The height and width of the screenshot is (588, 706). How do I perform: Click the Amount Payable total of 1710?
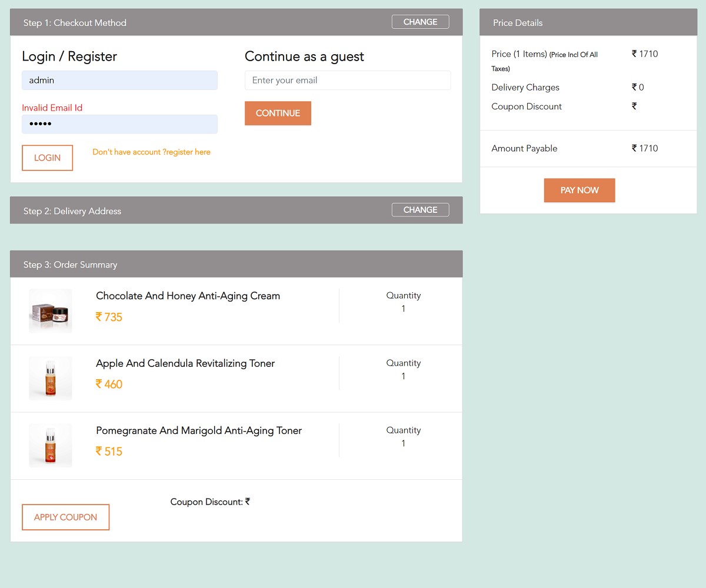click(645, 148)
